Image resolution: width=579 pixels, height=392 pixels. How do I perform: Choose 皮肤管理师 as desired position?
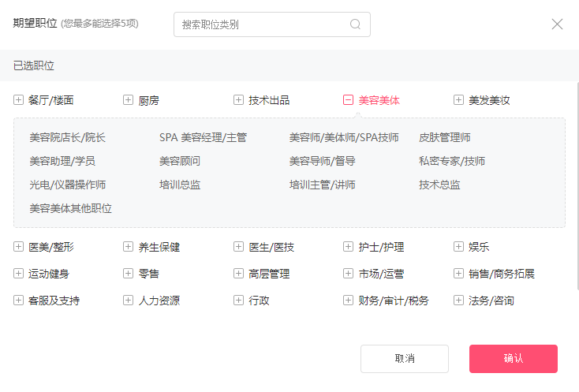[x=445, y=137]
